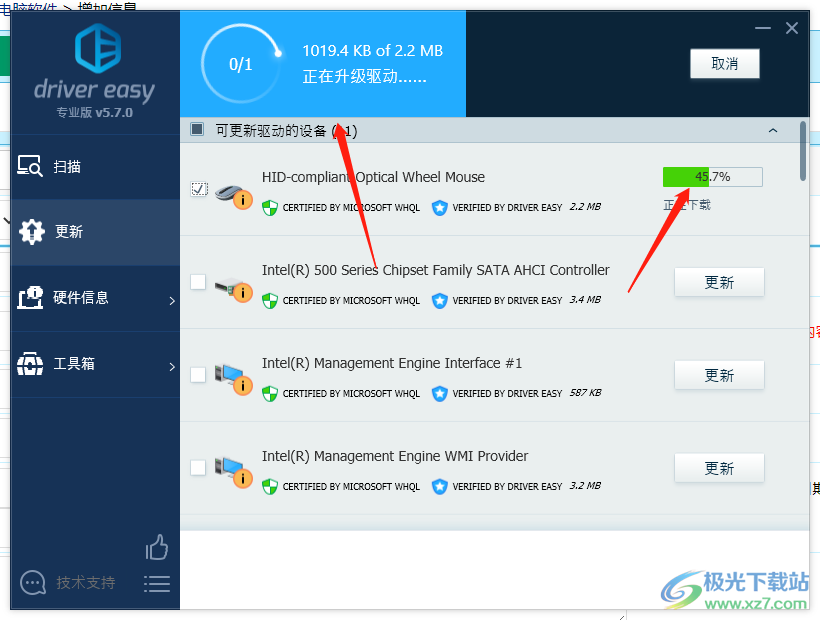The image size is (820, 620).
Task: Go to the 扫描 menu item
Action: click(x=95, y=167)
